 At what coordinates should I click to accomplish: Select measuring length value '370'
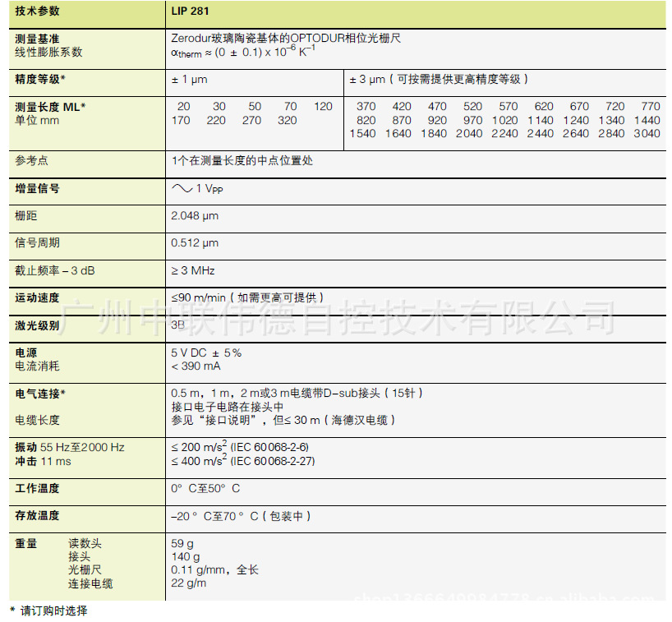click(x=366, y=106)
